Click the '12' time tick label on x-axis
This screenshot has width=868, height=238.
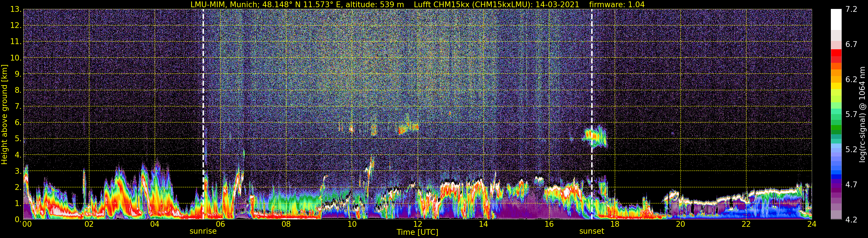click(417, 224)
